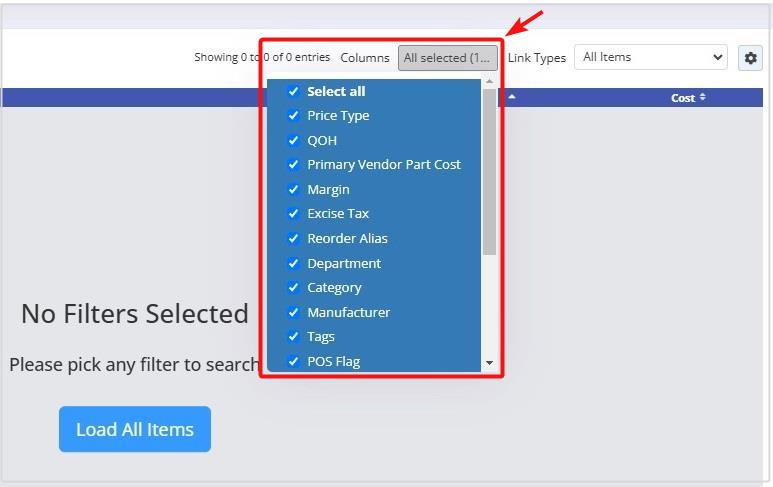Open the gear settings icon

(750, 58)
